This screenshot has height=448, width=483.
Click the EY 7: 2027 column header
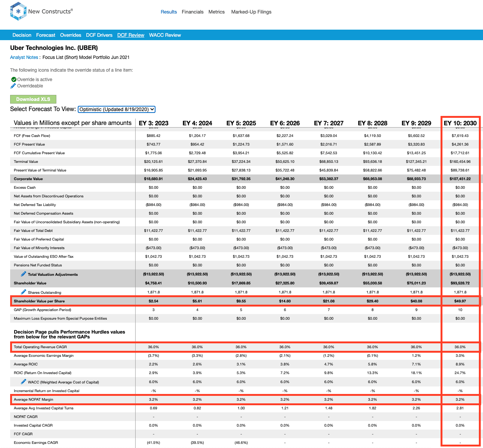pyautogui.click(x=329, y=123)
